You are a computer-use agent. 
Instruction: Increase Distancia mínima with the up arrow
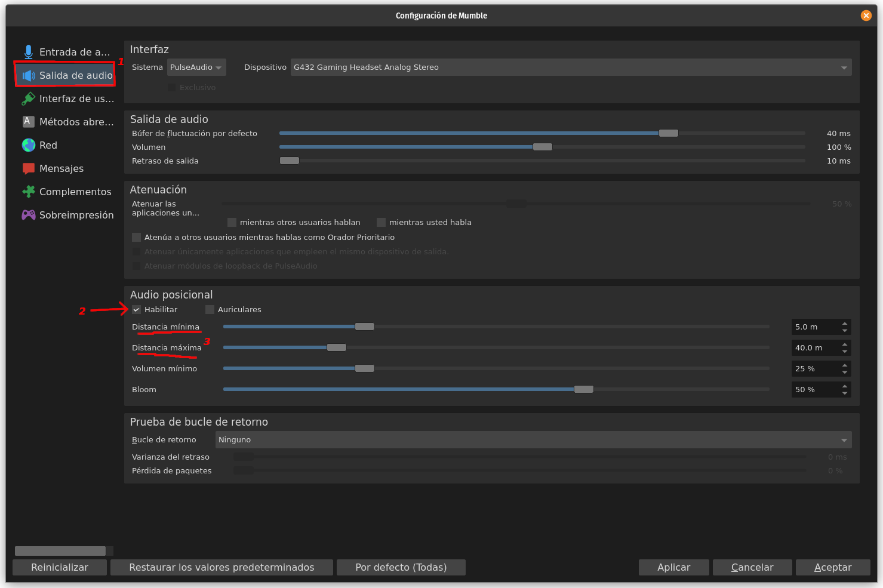pyautogui.click(x=844, y=324)
